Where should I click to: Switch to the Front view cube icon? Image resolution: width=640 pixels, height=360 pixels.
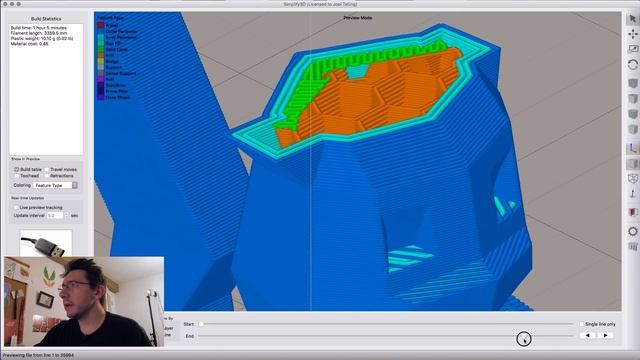pos(633,114)
